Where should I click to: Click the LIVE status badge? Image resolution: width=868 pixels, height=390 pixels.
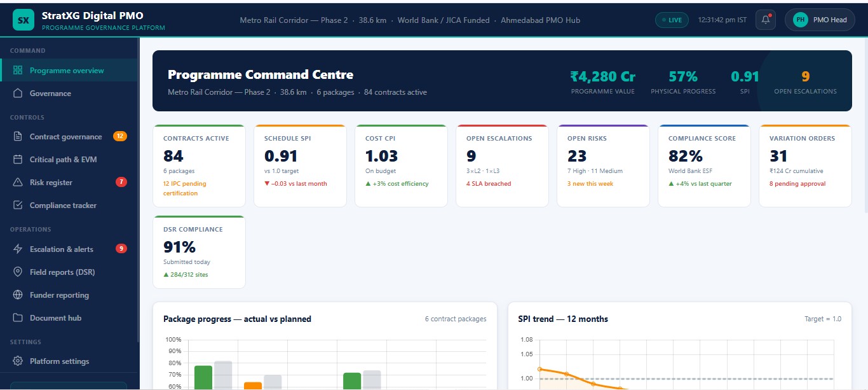672,20
